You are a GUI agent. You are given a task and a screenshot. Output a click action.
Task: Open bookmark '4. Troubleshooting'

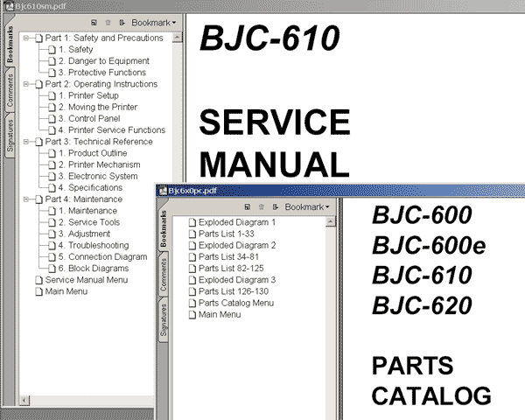[94, 245]
